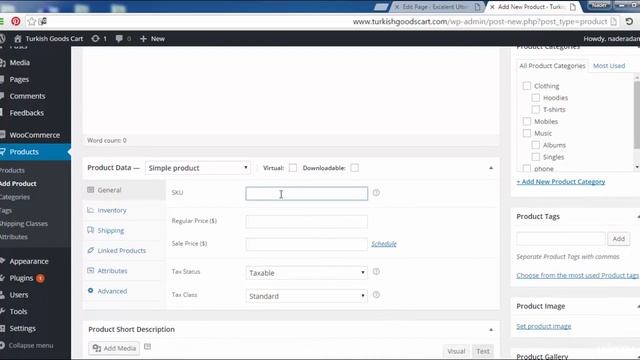Switch to Visual editor tab

coord(456,351)
